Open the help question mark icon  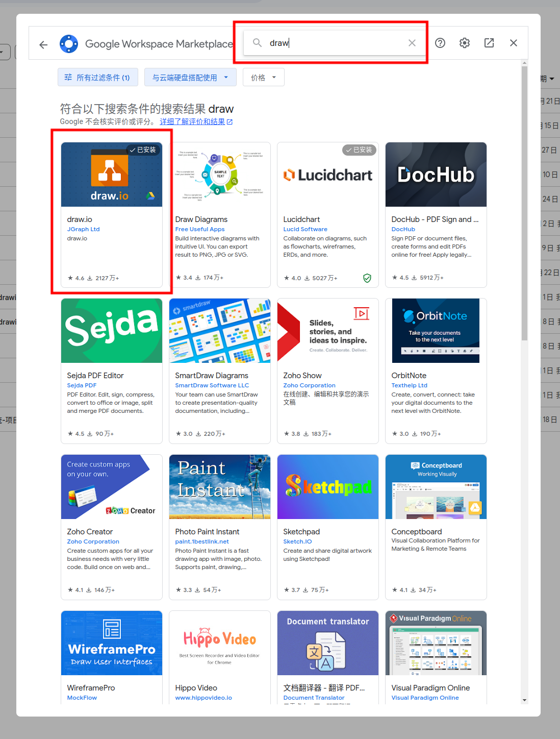pyautogui.click(x=440, y=43)
